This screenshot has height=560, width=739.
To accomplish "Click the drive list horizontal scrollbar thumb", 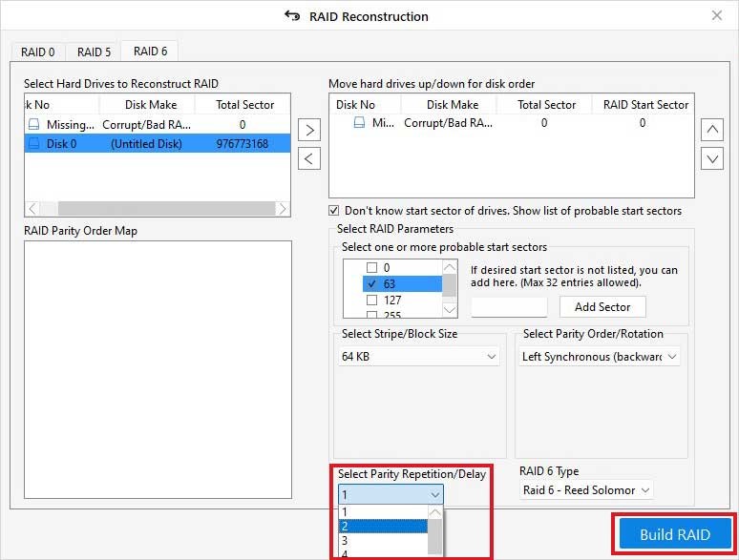I will coord(166,209).
